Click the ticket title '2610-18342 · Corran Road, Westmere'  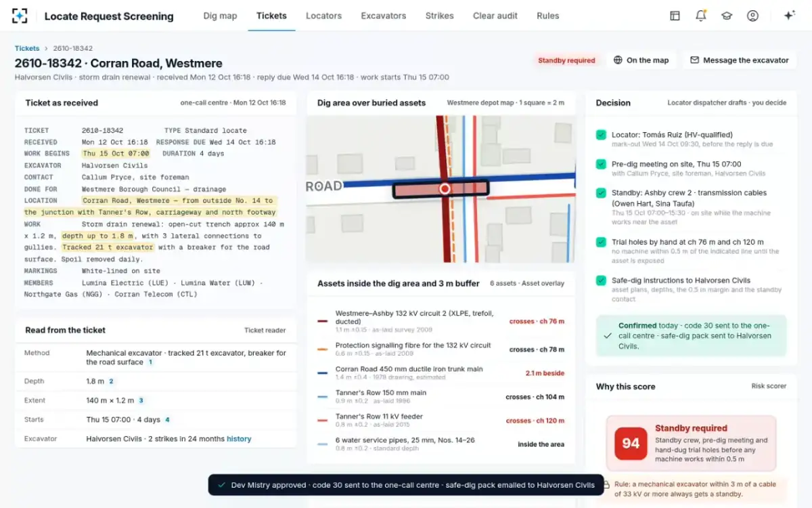pos(118,63)
